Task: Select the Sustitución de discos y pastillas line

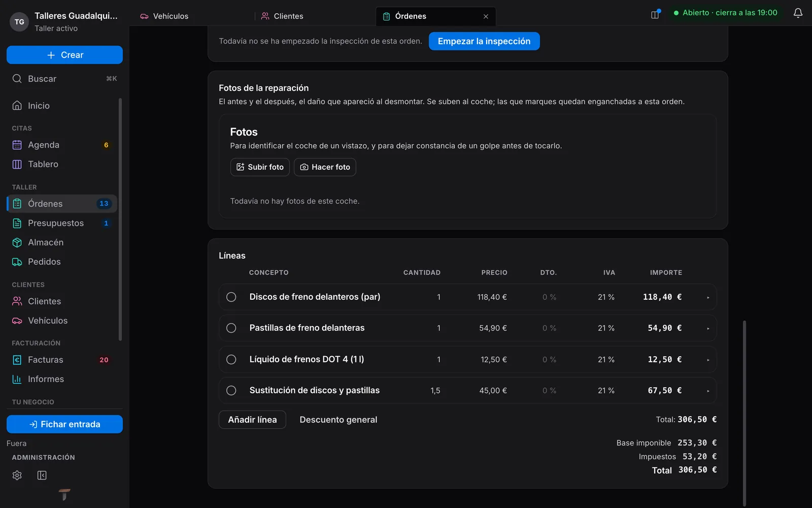Action: [x=231, y=391]
